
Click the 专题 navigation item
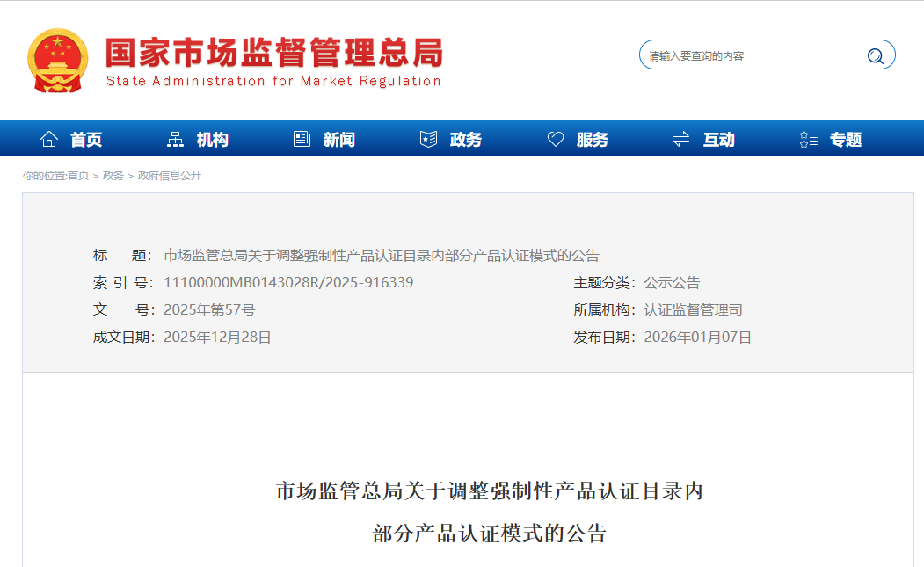[846, 139]
